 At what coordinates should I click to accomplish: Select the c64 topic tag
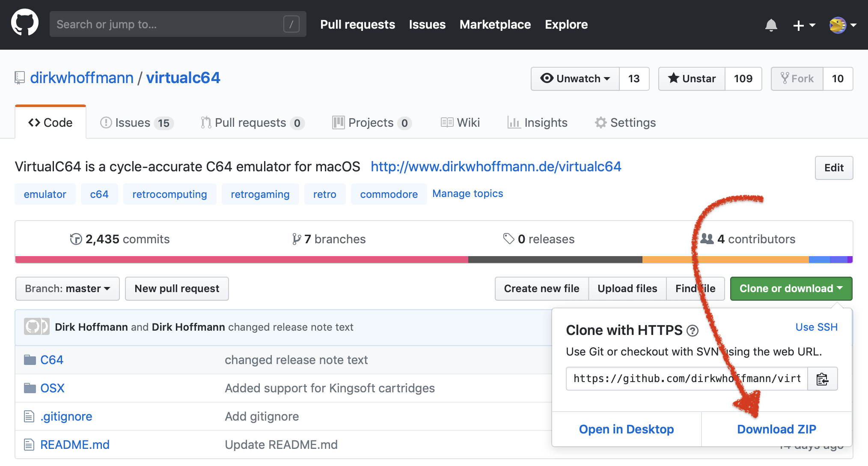coord(99,194)
